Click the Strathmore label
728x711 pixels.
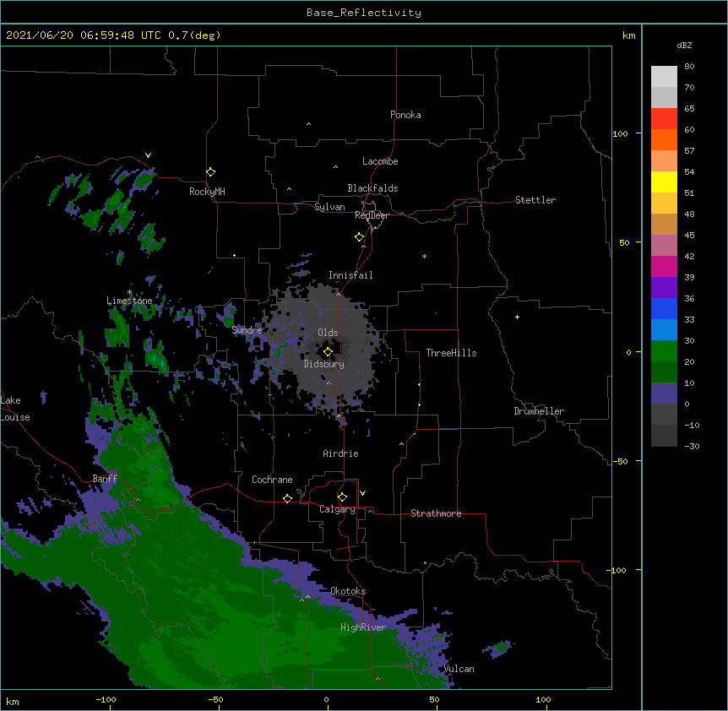pyautogui.click(x=436, y=513)
